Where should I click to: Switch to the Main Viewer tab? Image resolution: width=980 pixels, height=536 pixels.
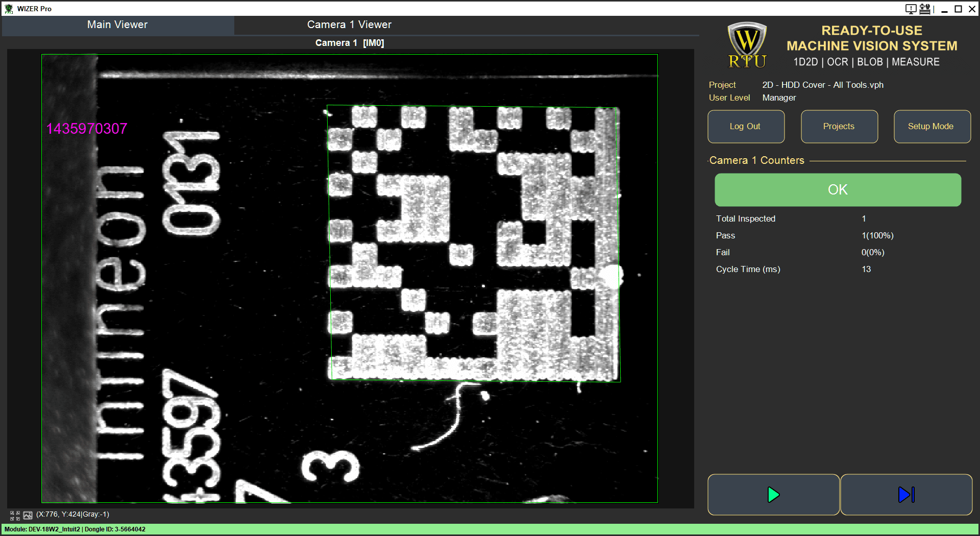click(117, 25)
